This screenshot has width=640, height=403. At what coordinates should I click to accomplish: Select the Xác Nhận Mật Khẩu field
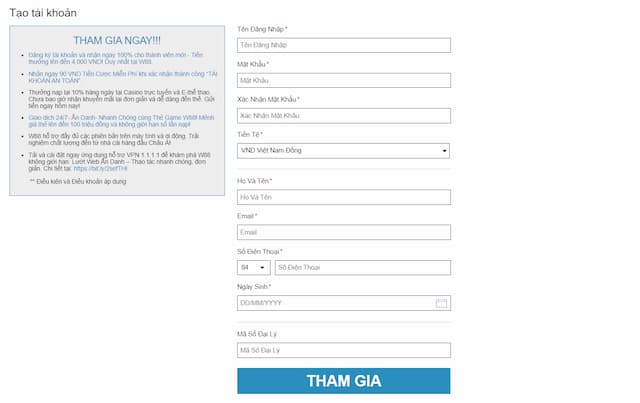[x=344, y=116]
